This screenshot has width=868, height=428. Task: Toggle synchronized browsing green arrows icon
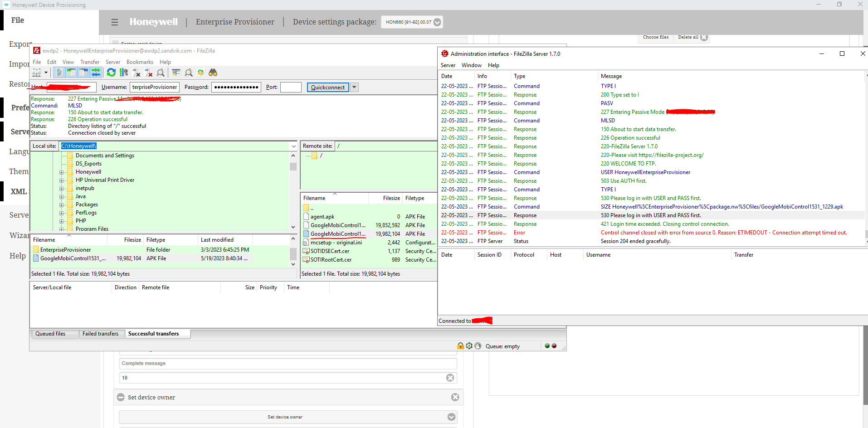coord(200,73)
